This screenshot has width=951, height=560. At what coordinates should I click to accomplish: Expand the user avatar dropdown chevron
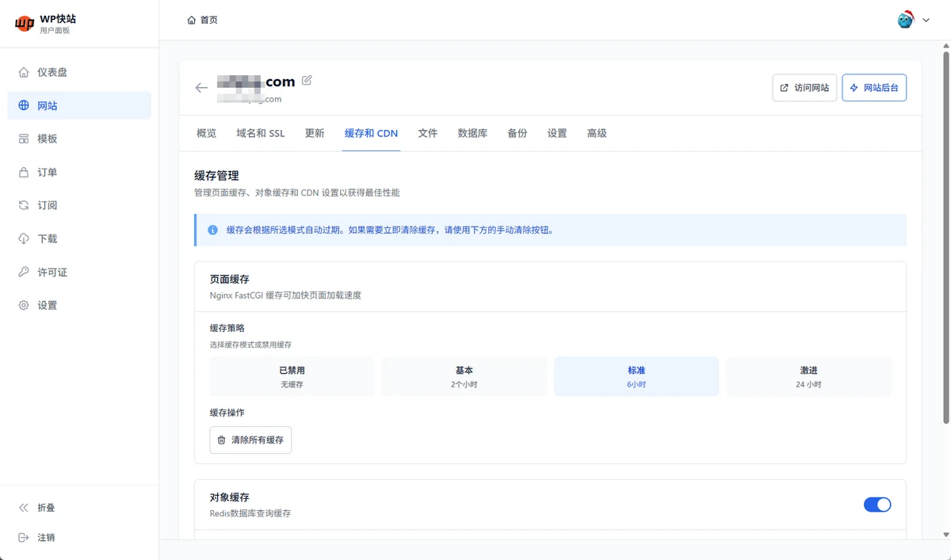click(925, 21)
